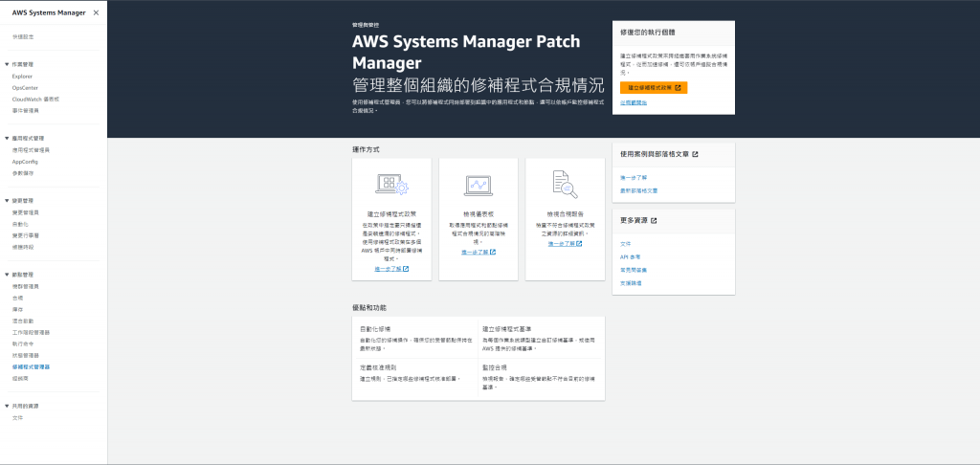980x465 pixels.
Task: Close the AWS Systems Manager sidebar
Action: 96,12
